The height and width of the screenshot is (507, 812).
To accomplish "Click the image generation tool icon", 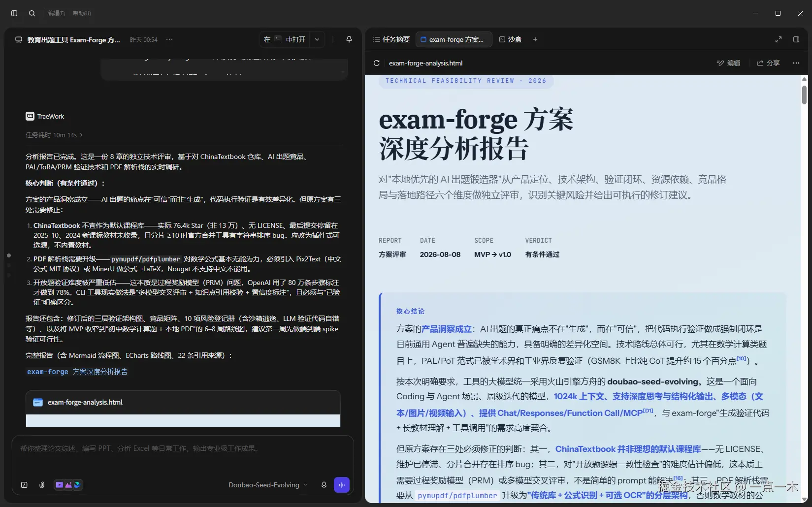I will tap(68, 485).
